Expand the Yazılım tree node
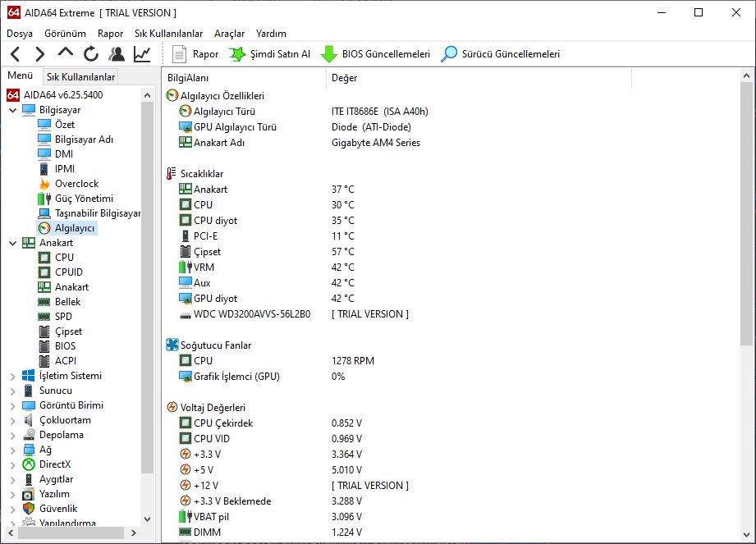The height and width of the screenshot is (544, 756). click(x=12, y=495)
